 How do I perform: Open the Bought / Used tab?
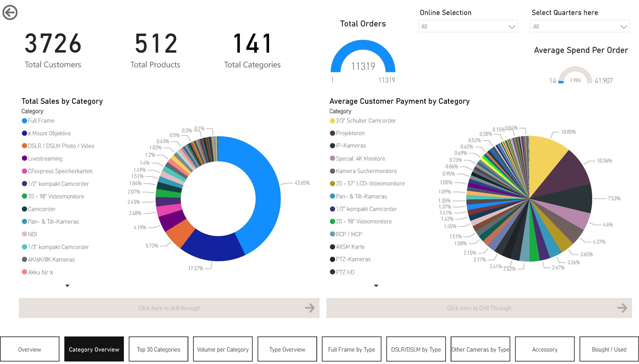609,349
